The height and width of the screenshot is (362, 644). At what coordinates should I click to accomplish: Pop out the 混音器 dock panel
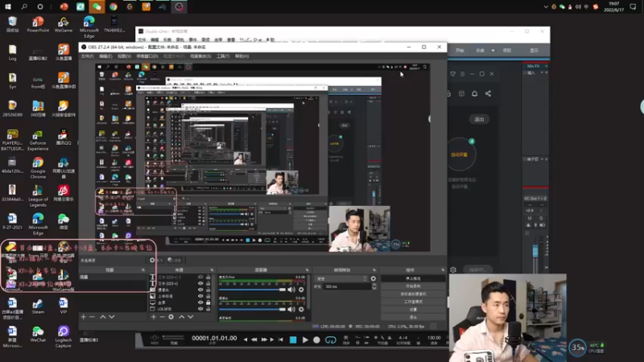307,270
